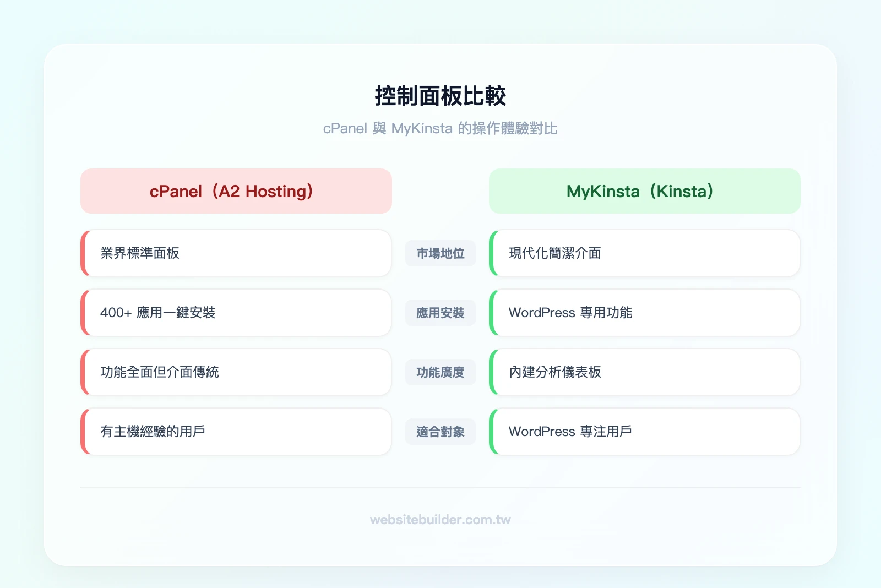Click the 業界標準面板 card
The width and height of the screenshot is (881, 588).
tap(236, 253)
